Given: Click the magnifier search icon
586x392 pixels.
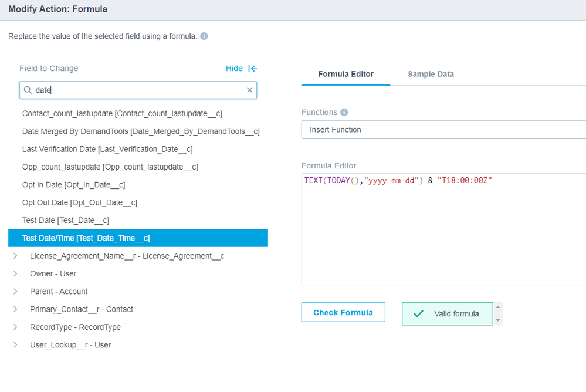Looking at the screenshot, I should [28, 90].
